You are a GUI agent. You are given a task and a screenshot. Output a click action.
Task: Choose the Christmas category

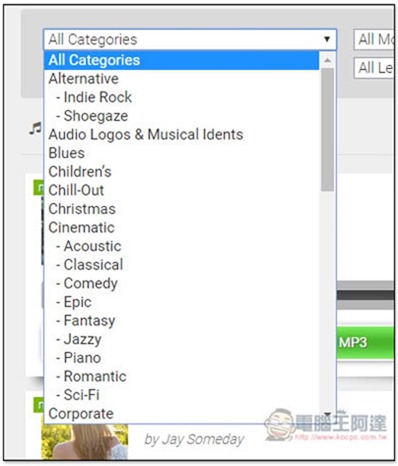pyautogui.click(x=182, y=209)
